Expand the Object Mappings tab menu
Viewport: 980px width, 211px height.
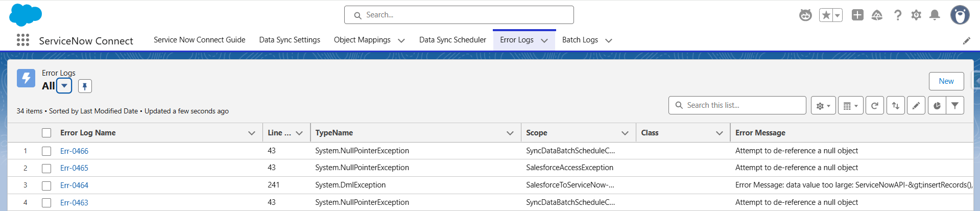401,40
